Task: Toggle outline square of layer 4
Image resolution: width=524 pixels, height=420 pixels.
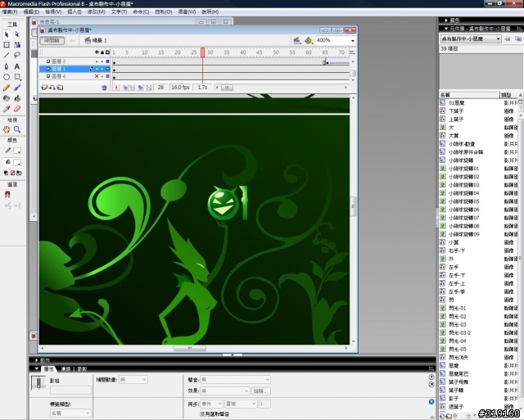Action: pos(107,76)
